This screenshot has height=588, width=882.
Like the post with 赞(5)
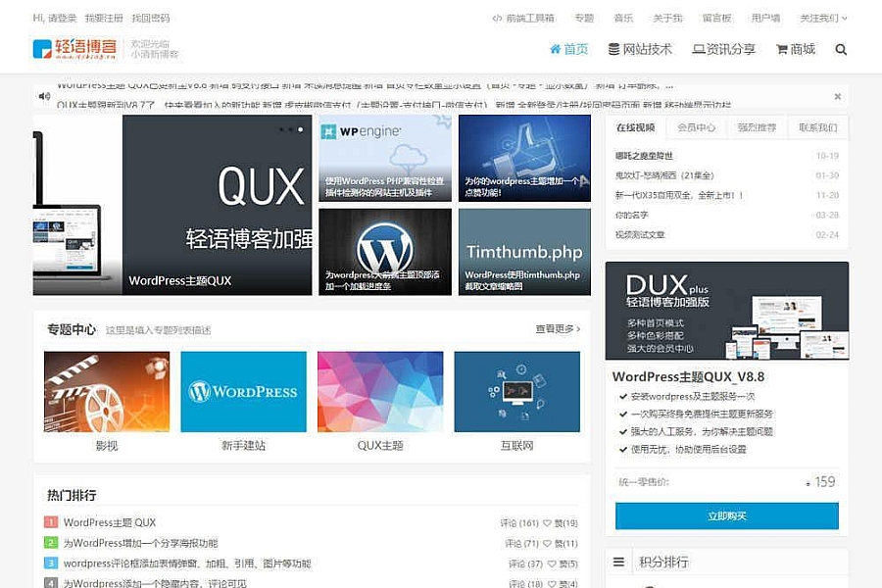pos(563,563)
